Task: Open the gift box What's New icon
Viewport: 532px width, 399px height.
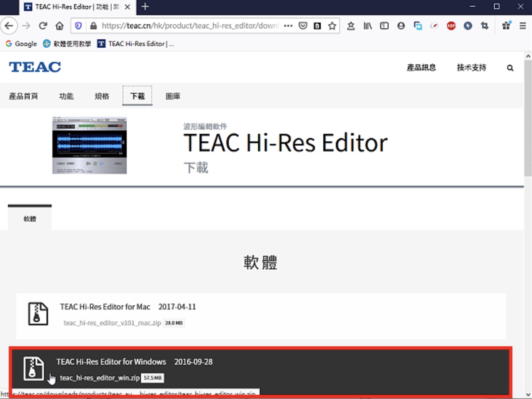Action: click(x=506, y=26)
